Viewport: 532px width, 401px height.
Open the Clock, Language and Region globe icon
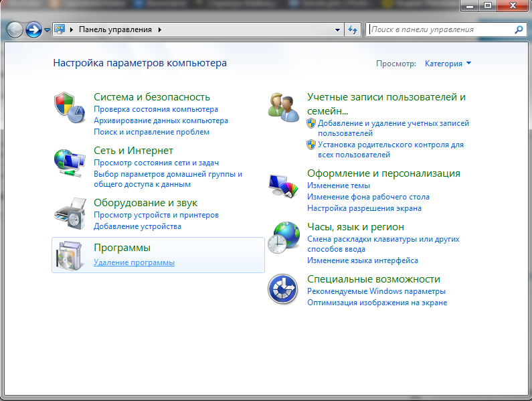[x=284, y=238]
